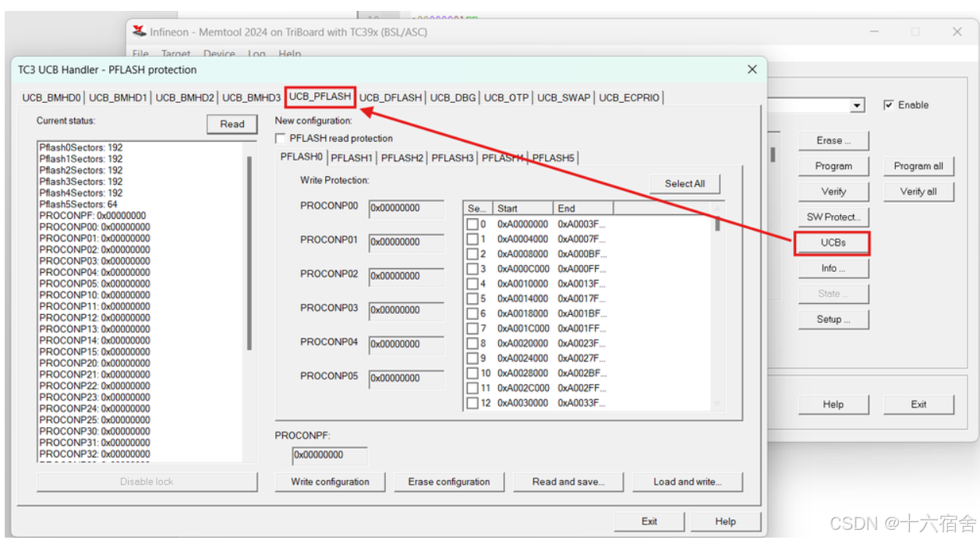980x540 pixels.
Task: Check sector 8 starting at 0xA0020000
Action: (x=472, y=344)
